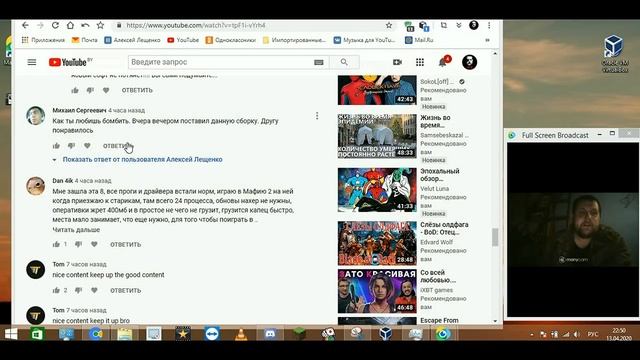Open the Mail.Ru bookmark
The height and width of the screenshot is (360, 640).
[x=419, y=40]
